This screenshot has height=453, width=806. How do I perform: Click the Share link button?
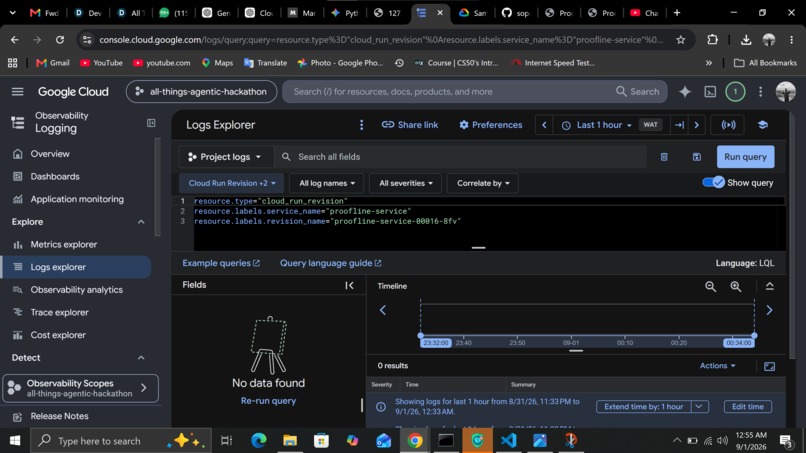click(x=410, y=125)
